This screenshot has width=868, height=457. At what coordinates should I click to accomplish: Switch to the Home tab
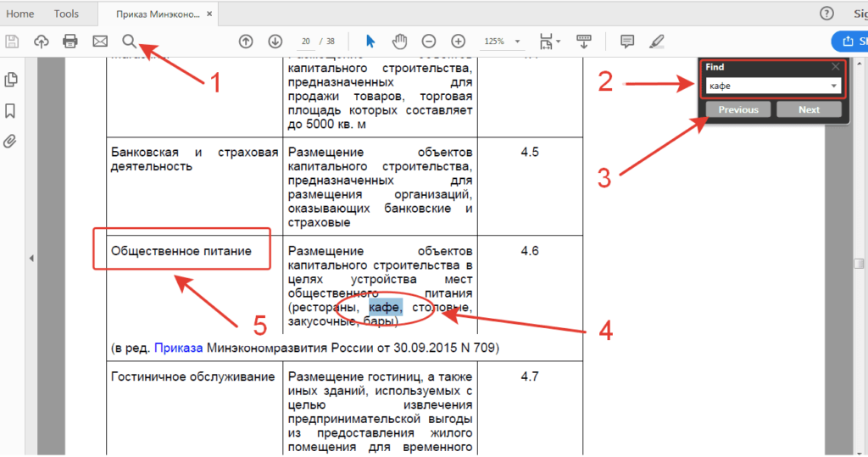tap(20, 14)
